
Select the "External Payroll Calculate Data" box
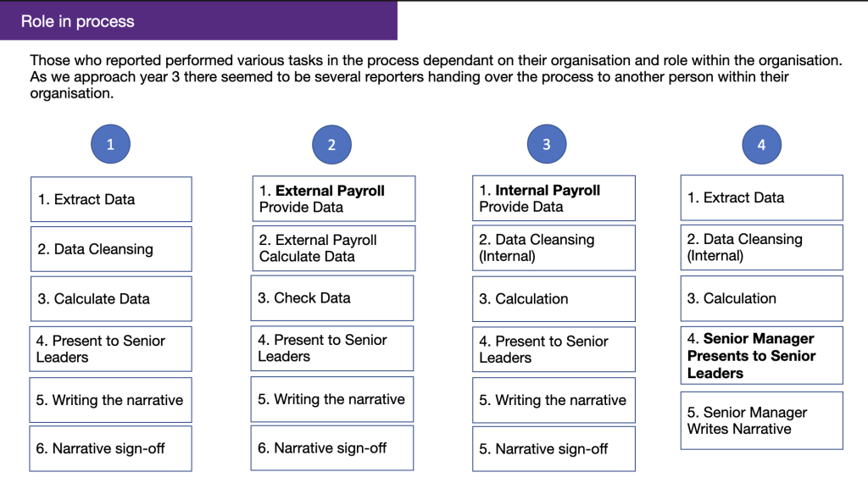(333, 248)
